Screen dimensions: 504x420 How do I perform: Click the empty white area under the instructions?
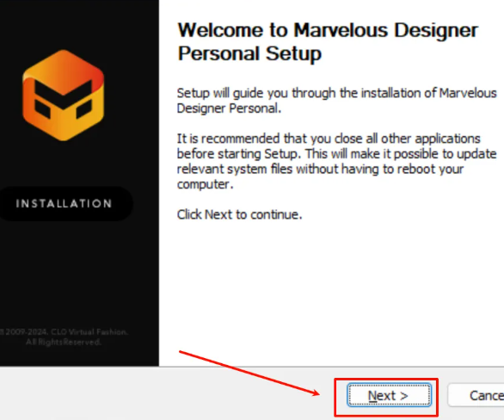point(331,283)
